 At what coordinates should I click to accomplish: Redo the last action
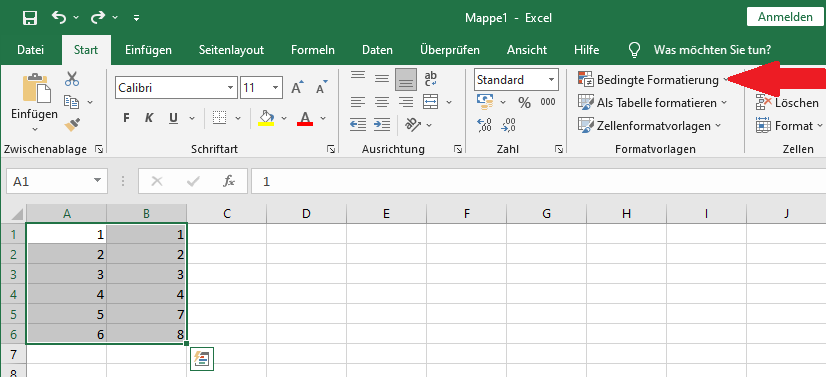tap(98, 18)
